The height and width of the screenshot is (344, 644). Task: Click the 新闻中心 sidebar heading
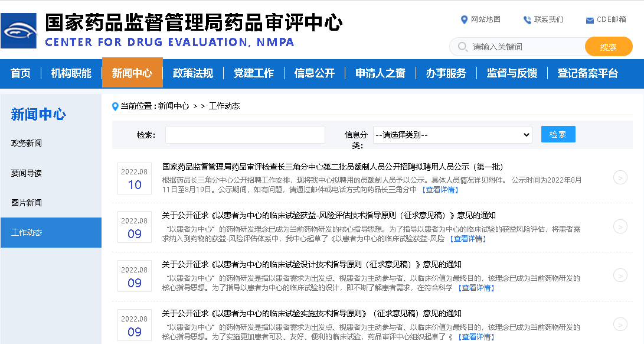pos(38,114)
